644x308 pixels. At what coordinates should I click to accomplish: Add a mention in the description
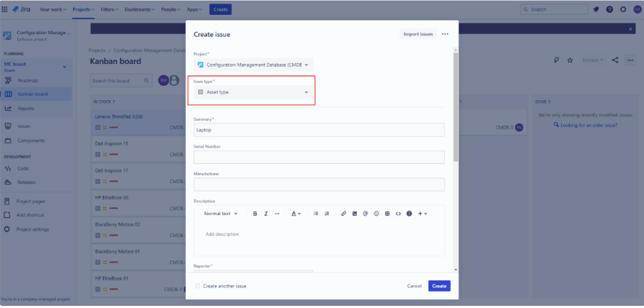365,214
